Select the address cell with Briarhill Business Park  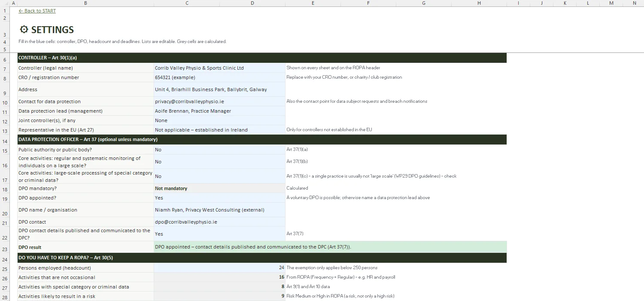click(219, 89)
